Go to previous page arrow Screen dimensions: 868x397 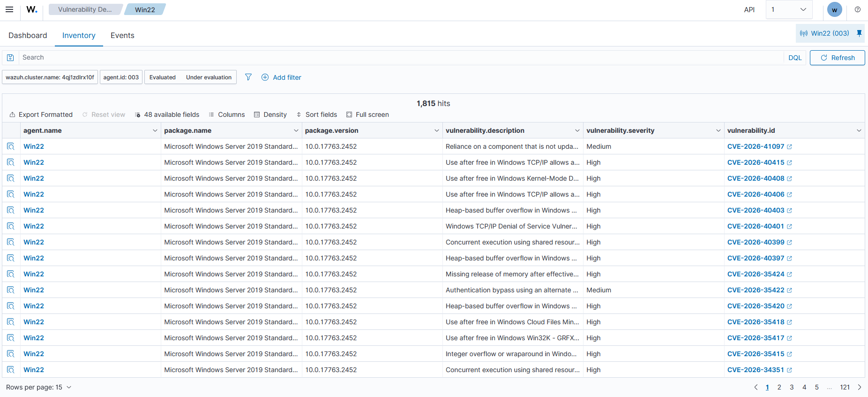point(756,387)
